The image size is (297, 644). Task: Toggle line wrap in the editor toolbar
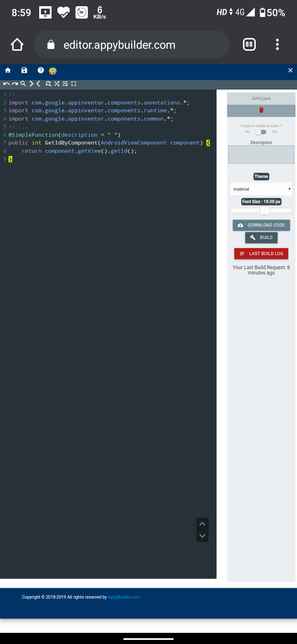tap(65, 84)
